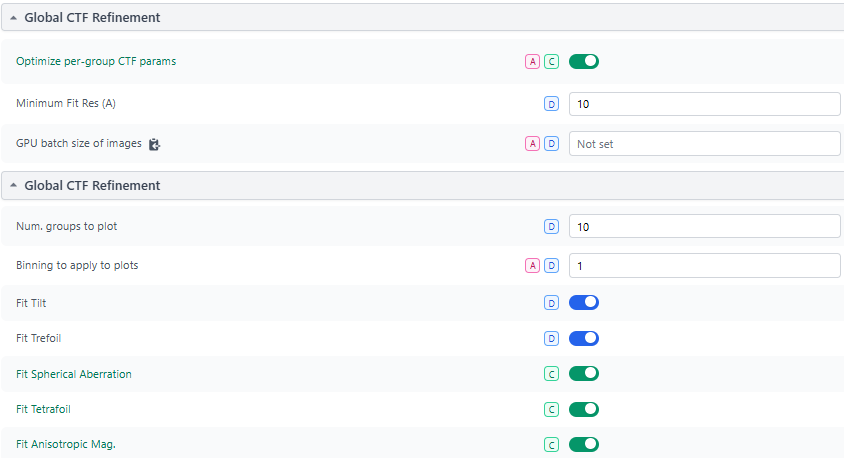Click the C badge beside Optimize per-group CTF params
The height and width of the screenshot is (458, 844).
tap(551, 62)
